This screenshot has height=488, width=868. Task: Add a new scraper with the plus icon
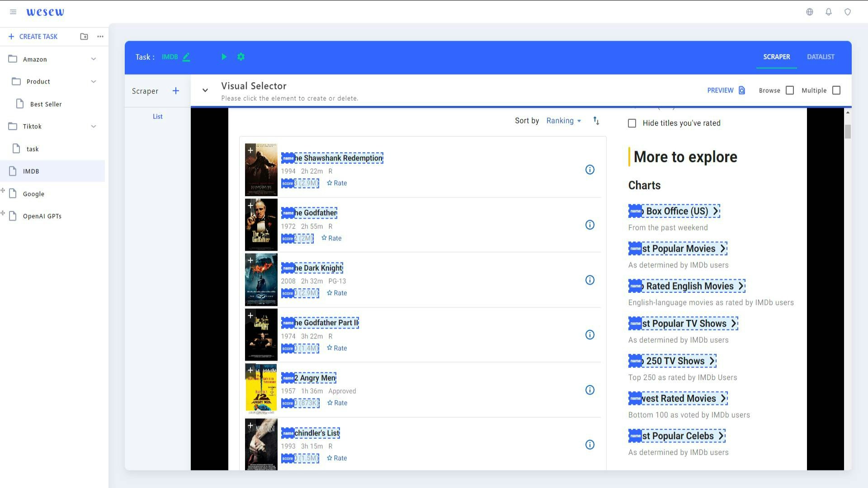pyautogui.click(x=176, y=91)
